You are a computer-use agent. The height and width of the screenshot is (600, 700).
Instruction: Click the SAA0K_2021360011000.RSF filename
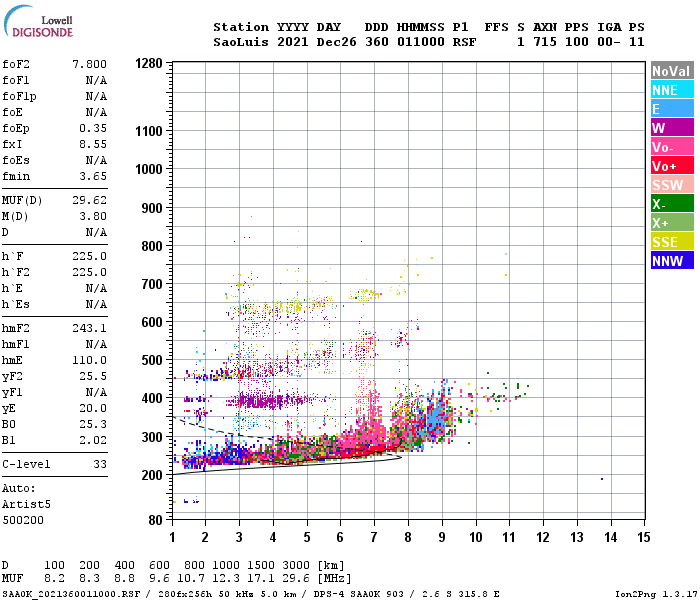(71, 594)
